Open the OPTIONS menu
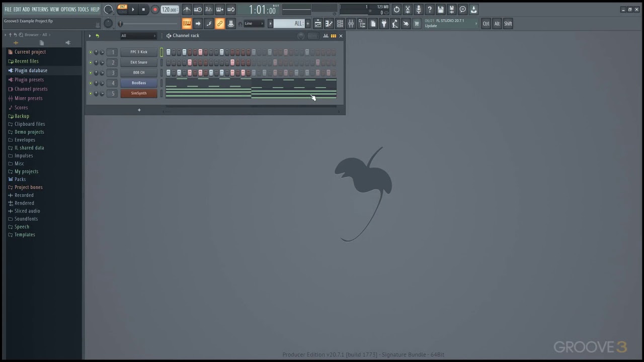The height and width of the screenshot is (362, 644). click(68, 10)
